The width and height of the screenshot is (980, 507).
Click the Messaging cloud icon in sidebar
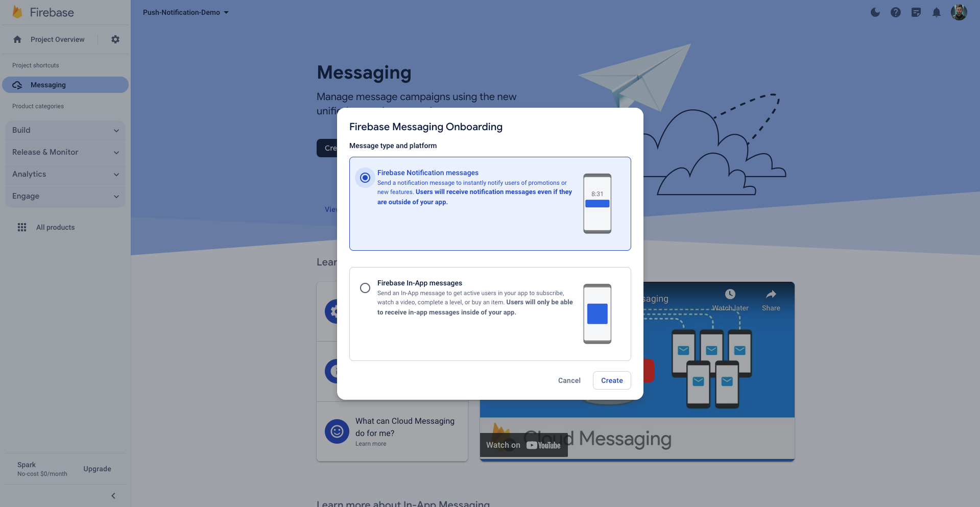[x=17, y=85]
